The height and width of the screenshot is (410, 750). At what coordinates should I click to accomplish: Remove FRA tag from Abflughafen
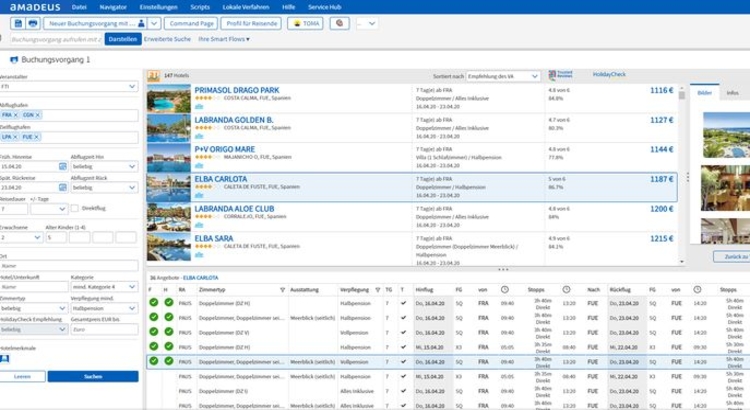[16, 115]
